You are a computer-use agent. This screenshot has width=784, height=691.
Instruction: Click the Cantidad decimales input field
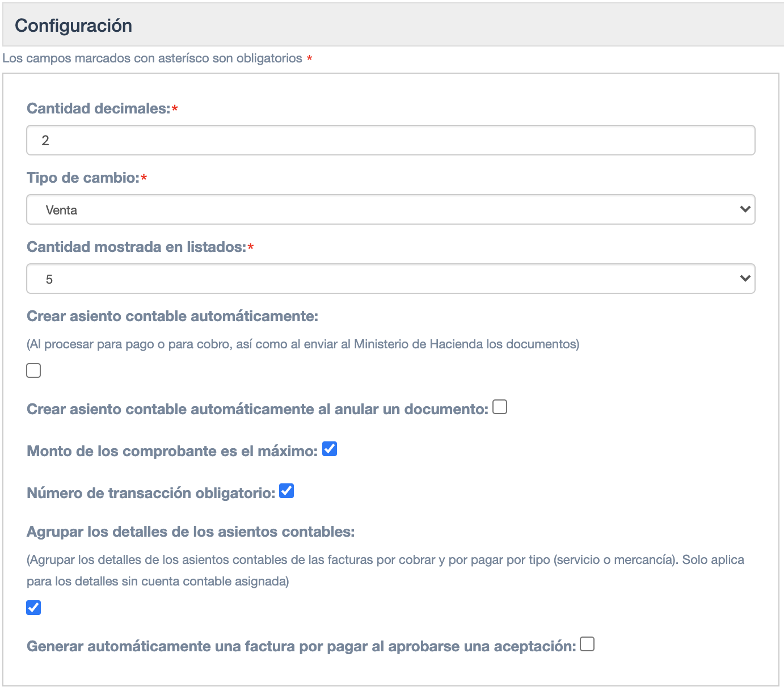[390, 140]
